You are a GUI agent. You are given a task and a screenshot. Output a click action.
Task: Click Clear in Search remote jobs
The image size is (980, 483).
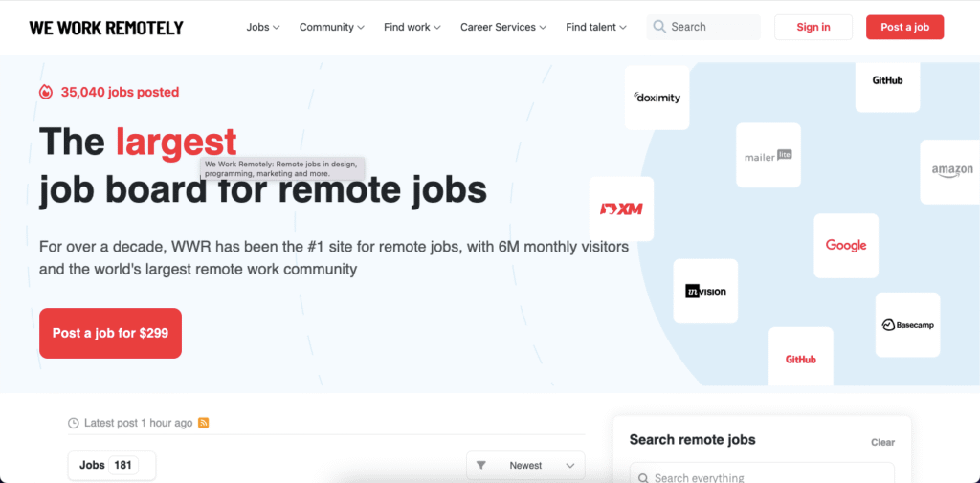point(882,443)
